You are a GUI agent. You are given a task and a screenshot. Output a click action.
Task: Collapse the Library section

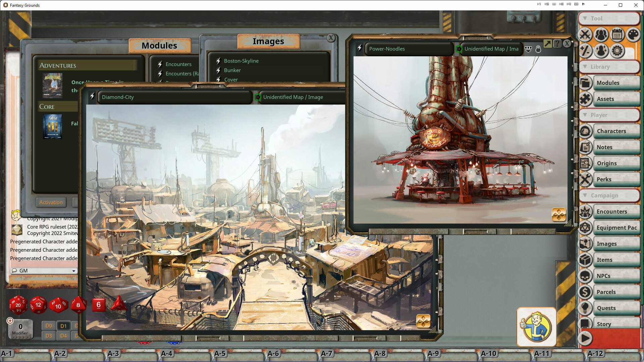[x=585, y=67]
